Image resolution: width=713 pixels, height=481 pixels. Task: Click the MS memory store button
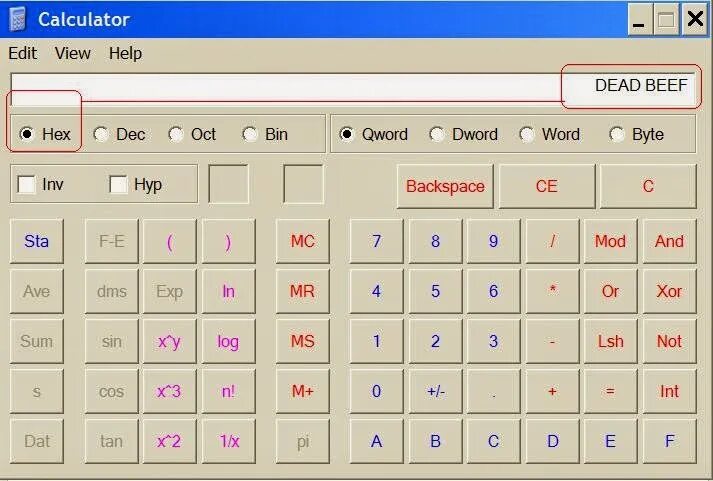(x=302, y=341)
